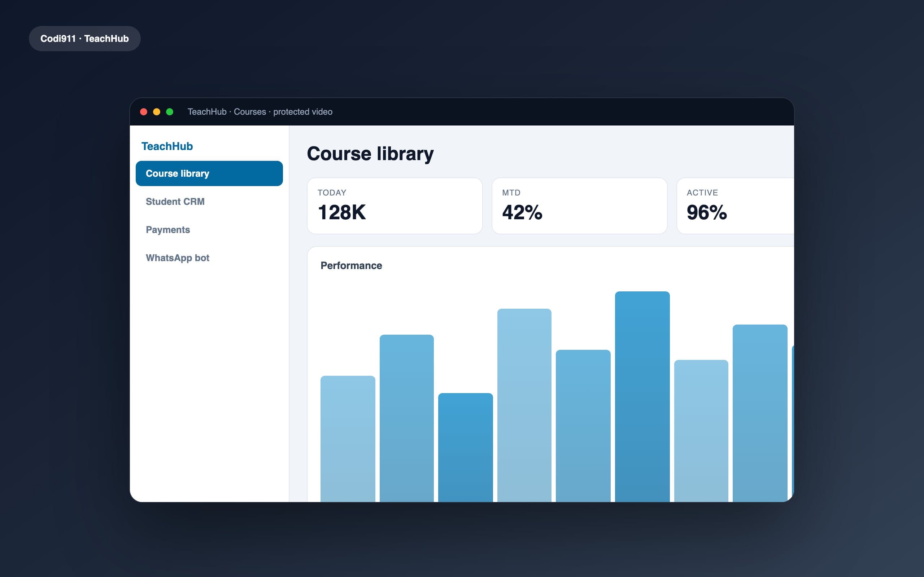Click the Codi911 · TeachHub badge

(x=85, y=39)
